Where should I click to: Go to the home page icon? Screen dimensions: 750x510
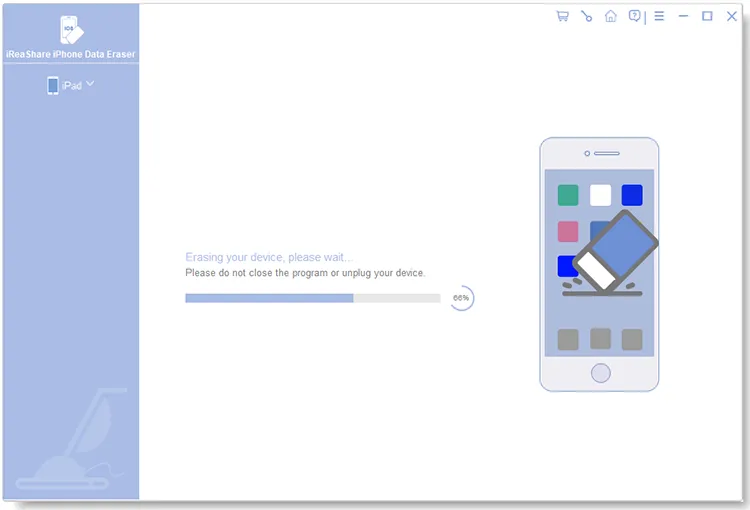[611, 16]
